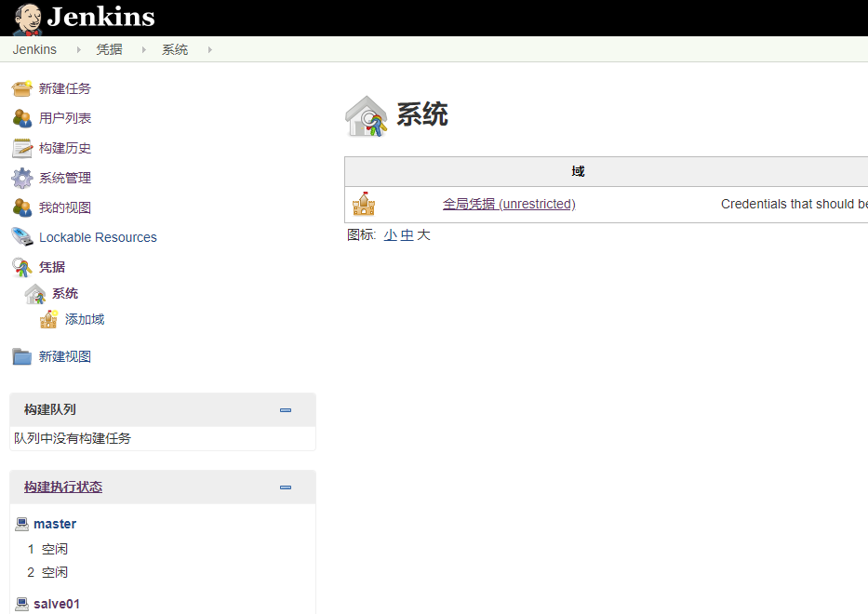Image resolution: width=868 pixels, height=614 pixels.
Task: Click the 新建任务 box icon
Action: (x=22, y=88)
